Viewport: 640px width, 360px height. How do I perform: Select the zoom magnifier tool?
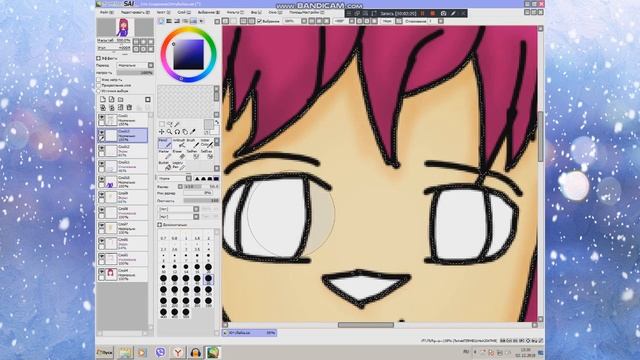(169, 131)
